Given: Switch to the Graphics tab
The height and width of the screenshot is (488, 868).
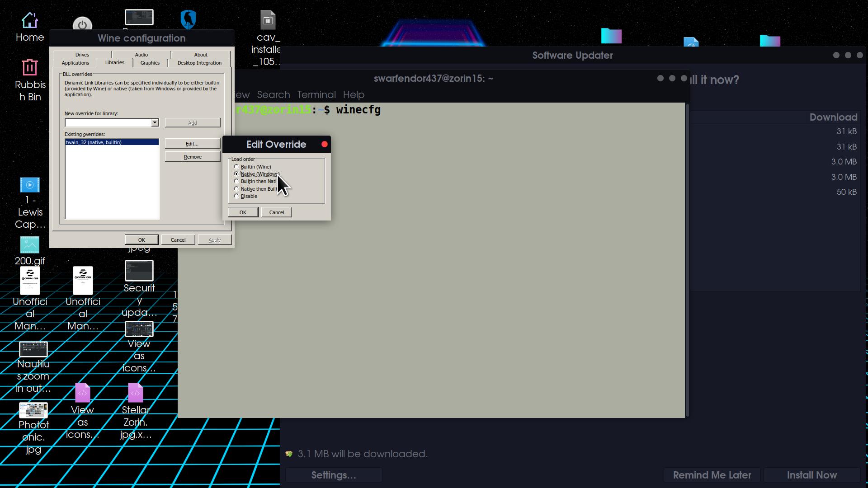Looking at the screenshot, I should tap(150, 63).
